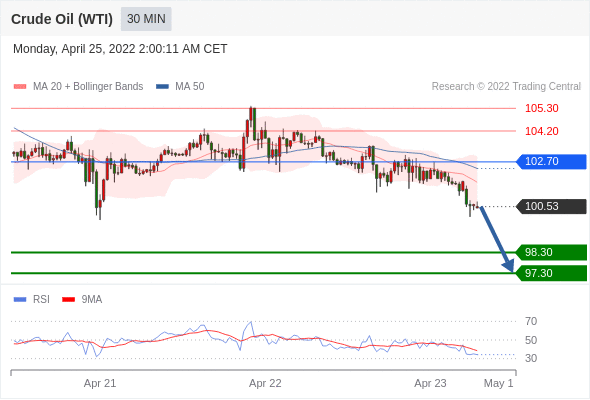Click the Apr 23 date axis label

point(430,383)
